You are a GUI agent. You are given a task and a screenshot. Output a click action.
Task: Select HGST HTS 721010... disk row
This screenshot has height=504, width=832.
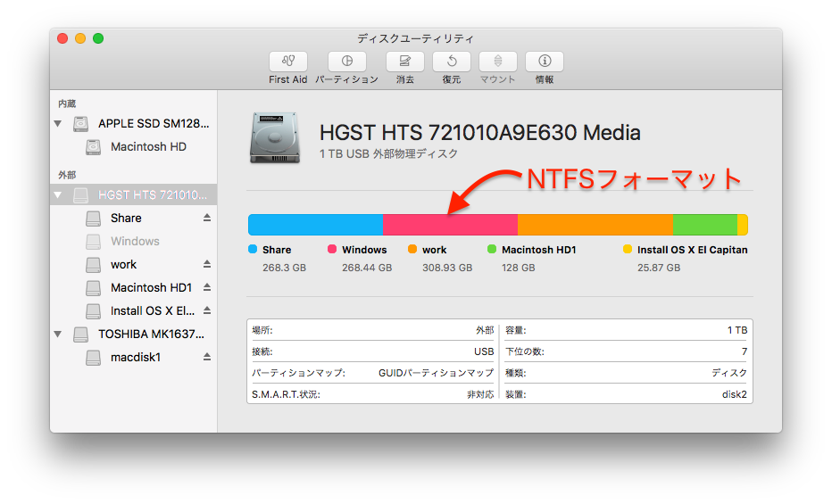coord(134,195)
